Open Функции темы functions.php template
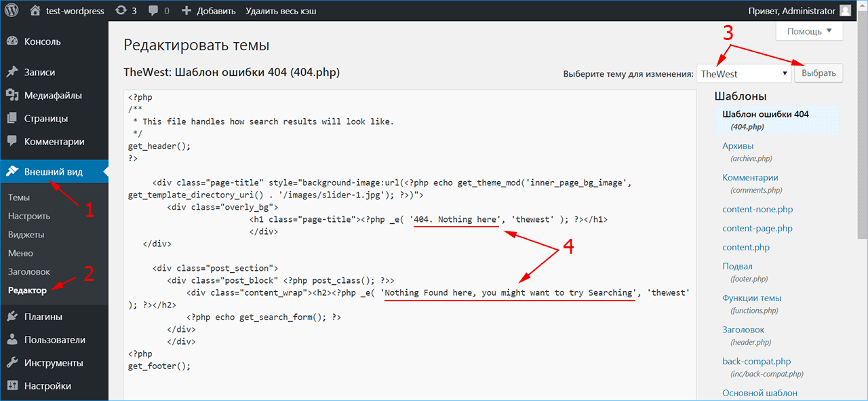Viewport: 868px width, 401px height. pyautogui.click(x=752, y=298)
